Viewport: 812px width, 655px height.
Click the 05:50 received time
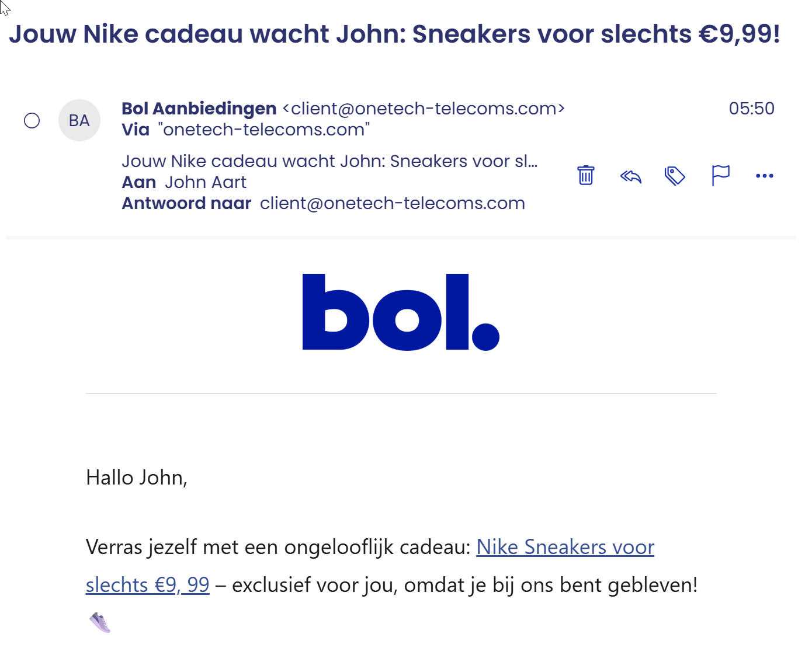coord(751,109)
